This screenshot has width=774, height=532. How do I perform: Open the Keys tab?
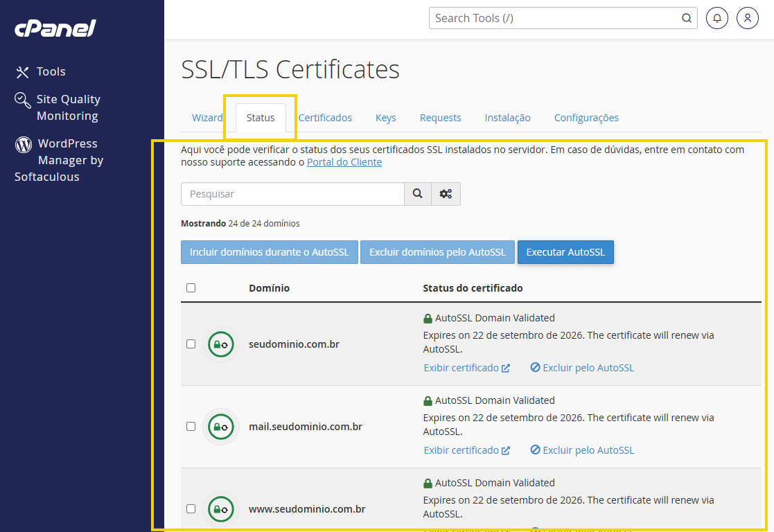tap(385, 118)
